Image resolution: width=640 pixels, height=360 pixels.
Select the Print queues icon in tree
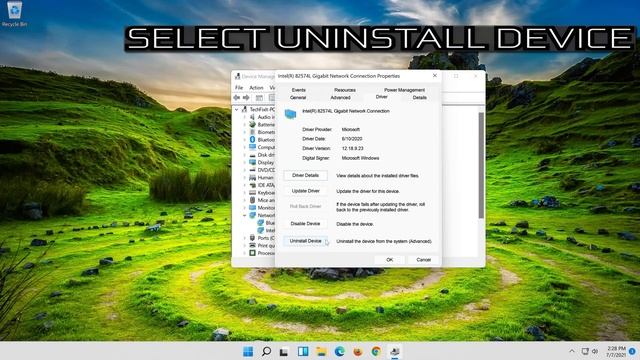[x=253, y=245]
